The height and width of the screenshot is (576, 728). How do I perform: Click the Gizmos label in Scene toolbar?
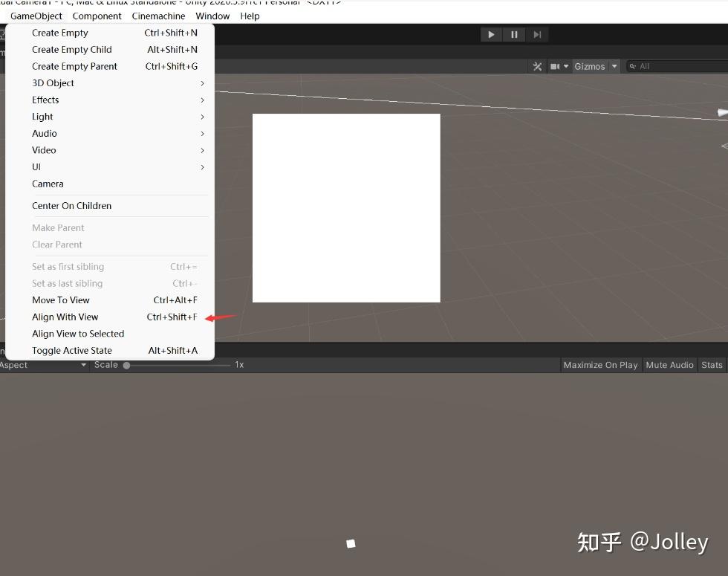(592, 66)
